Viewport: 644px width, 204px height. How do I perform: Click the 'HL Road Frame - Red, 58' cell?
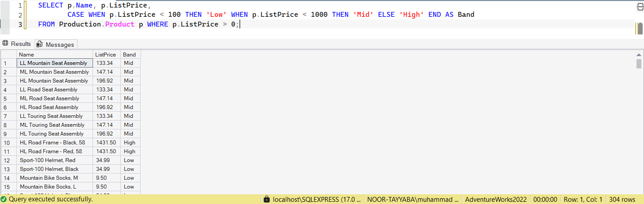point(55,151)
